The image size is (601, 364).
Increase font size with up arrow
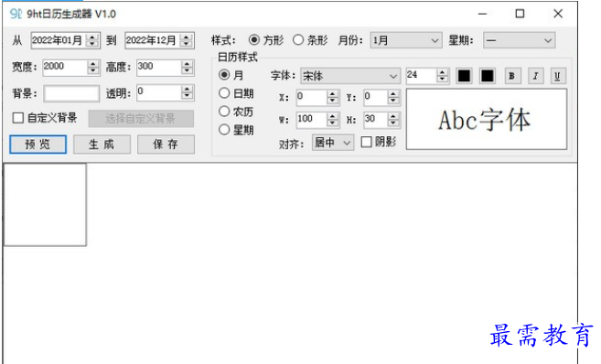[x=443, y=71]
